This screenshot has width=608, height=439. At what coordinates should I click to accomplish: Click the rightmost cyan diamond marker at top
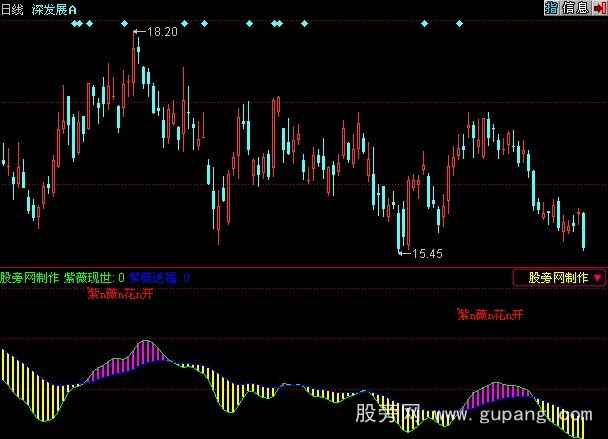tap(459, 22)
